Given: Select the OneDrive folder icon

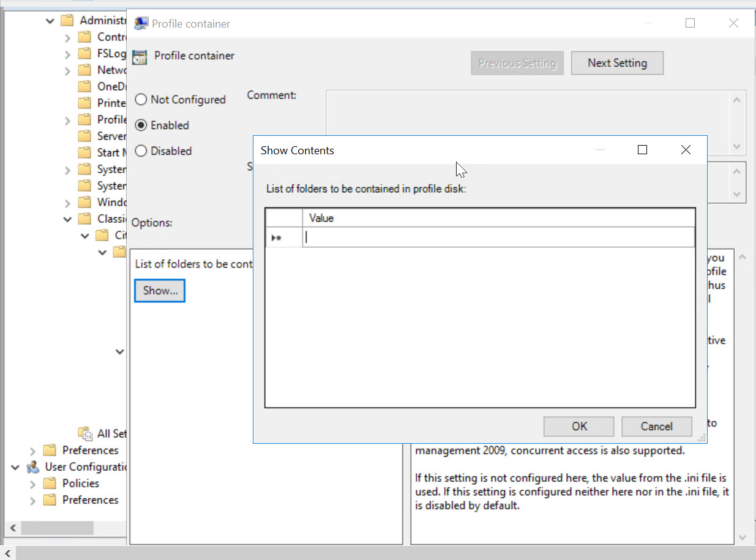Looking at the screenshot, I should 85,86.
